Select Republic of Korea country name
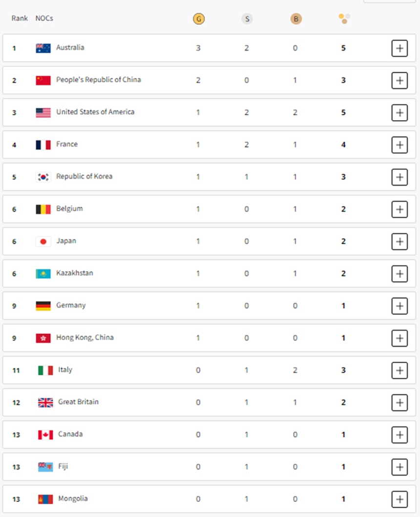Screen dimensions: 420x517 click(x=84, y=176)
